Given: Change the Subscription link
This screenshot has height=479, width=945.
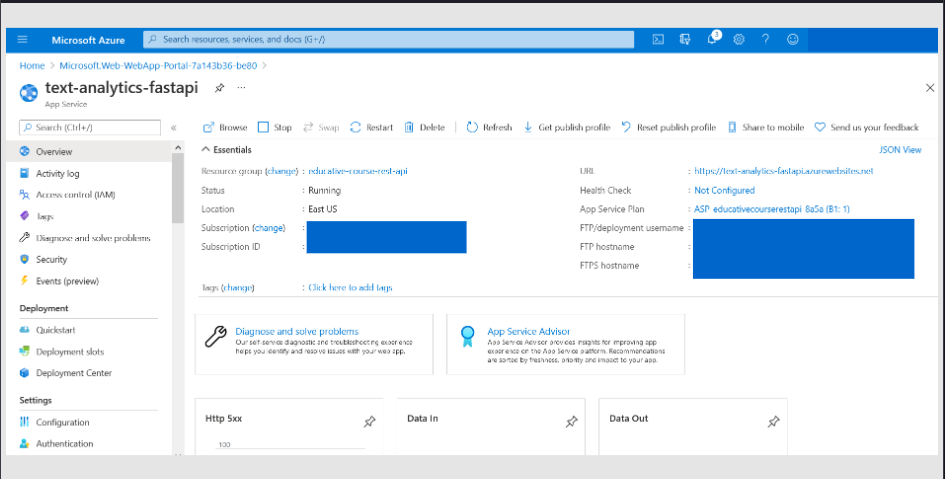Looking at the screenshot, I should click(269, 228).
